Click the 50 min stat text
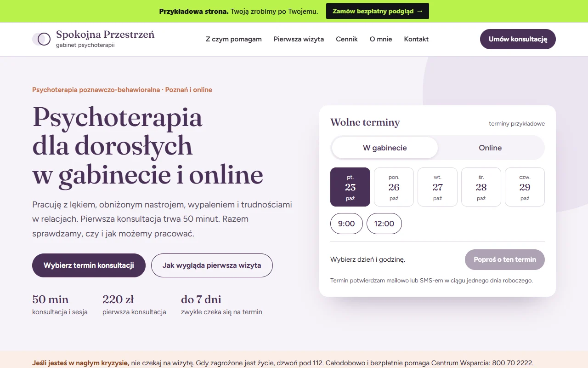Image resolution: width=588 pixels, height=368 pixels. [51, 299]
